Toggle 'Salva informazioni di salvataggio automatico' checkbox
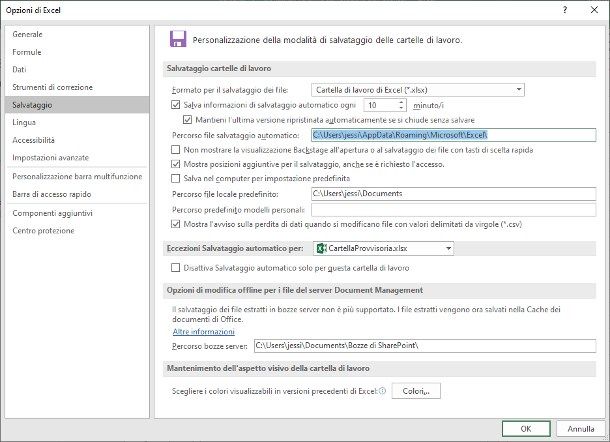Viewport: 610px width, 442px height. [175, 105]
